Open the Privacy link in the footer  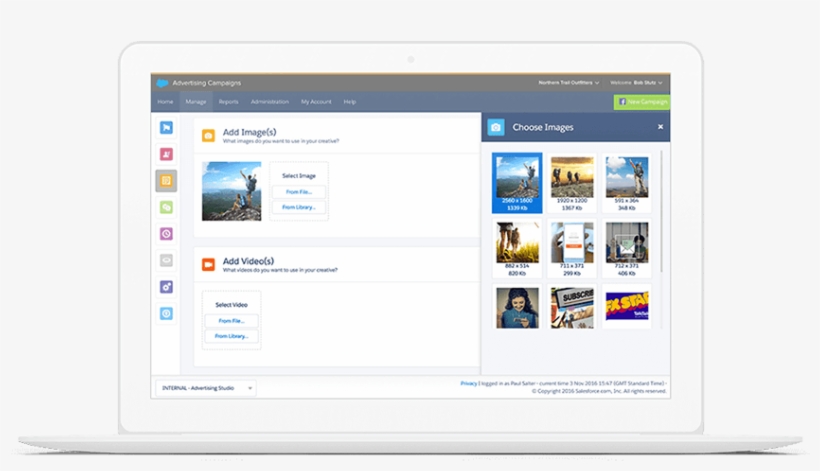pos(468,383)
